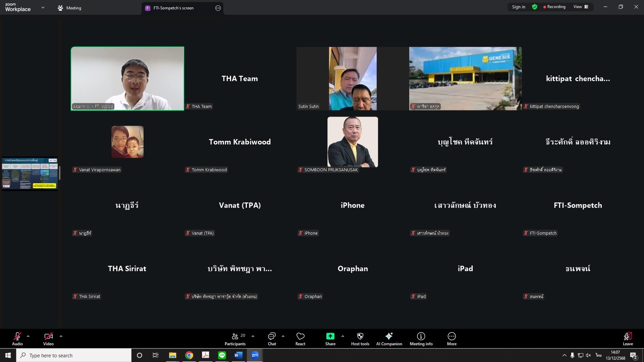Switch to the Meeting tab
Screen dimensions: 644x362
[x=70, y=8]
